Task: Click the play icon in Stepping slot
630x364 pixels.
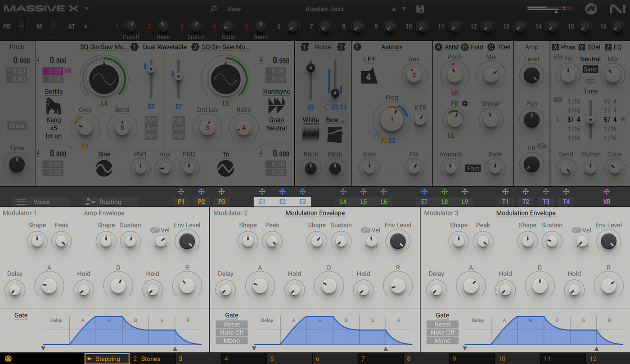Action: point(90,359)
